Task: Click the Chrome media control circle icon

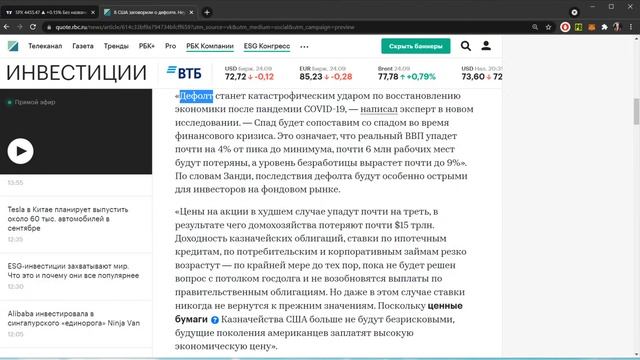Action: 574,12
